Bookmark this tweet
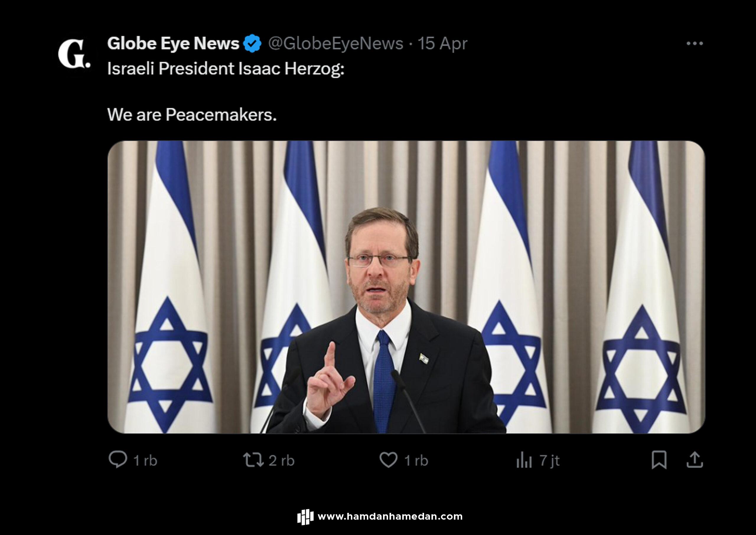Viewport: 756px width, 535px height. pyautogui.click(x=659, y=460)
